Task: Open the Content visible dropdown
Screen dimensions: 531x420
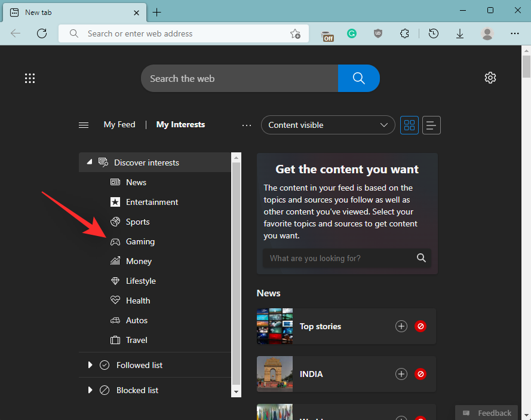Action: tap(327, 125)
